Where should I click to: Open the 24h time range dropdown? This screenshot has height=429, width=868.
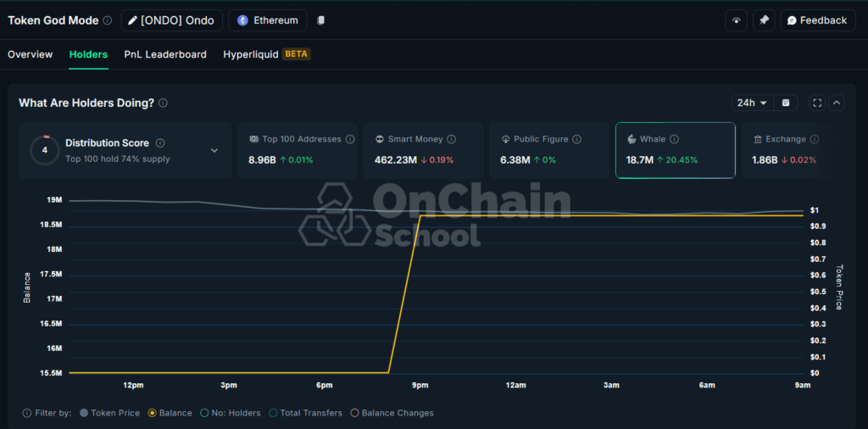(751, 103)
